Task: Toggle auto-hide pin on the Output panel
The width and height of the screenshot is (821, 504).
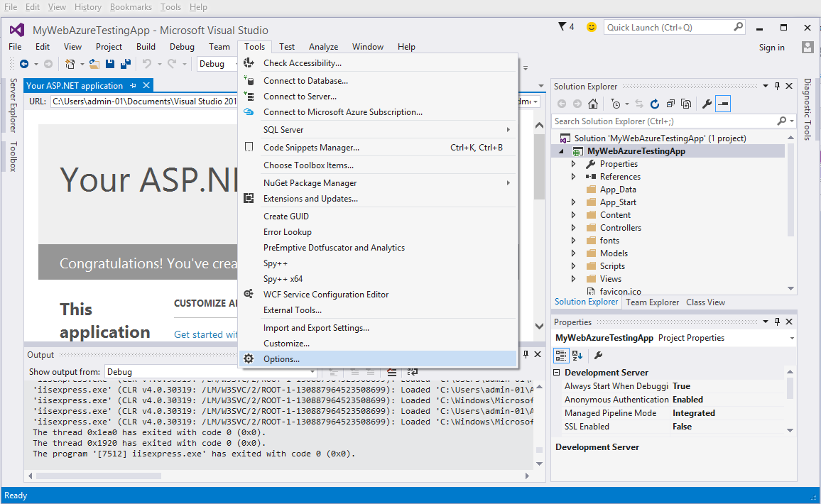Action: (x=526, y=354)
